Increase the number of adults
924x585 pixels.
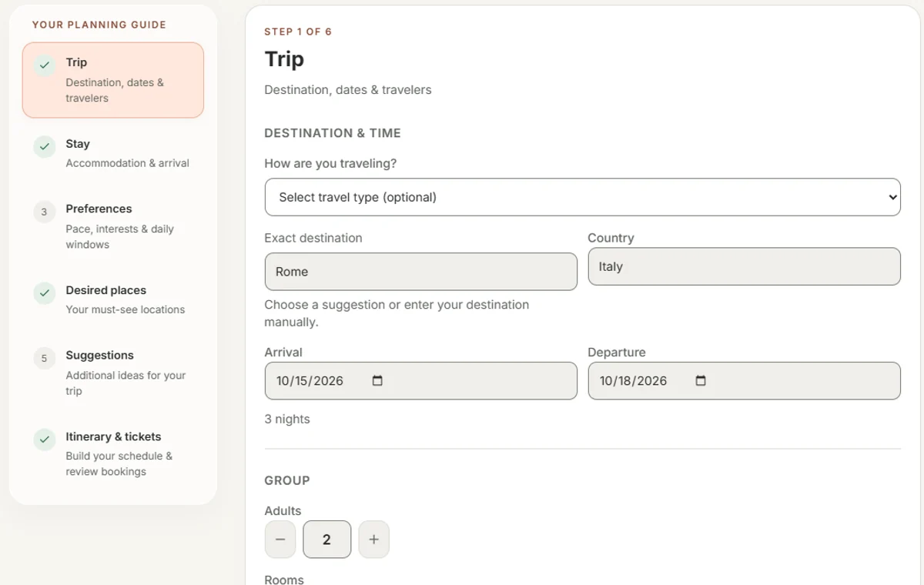pyautogui.click(x=373, y=540)
